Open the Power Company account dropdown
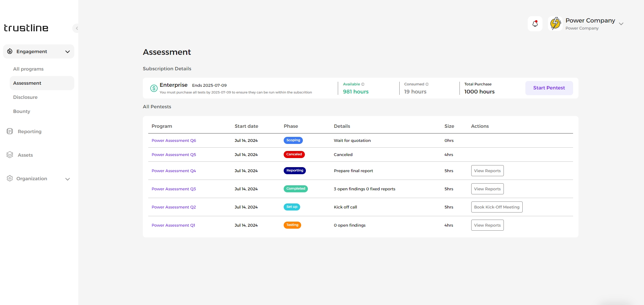This screenshot has width=644, height=305. (621, 24)
